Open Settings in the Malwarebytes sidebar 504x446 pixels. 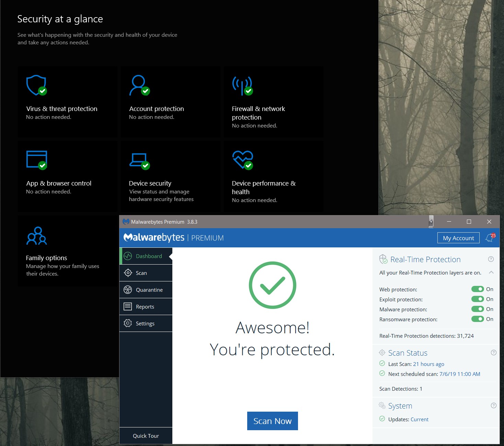coord(146,323)
